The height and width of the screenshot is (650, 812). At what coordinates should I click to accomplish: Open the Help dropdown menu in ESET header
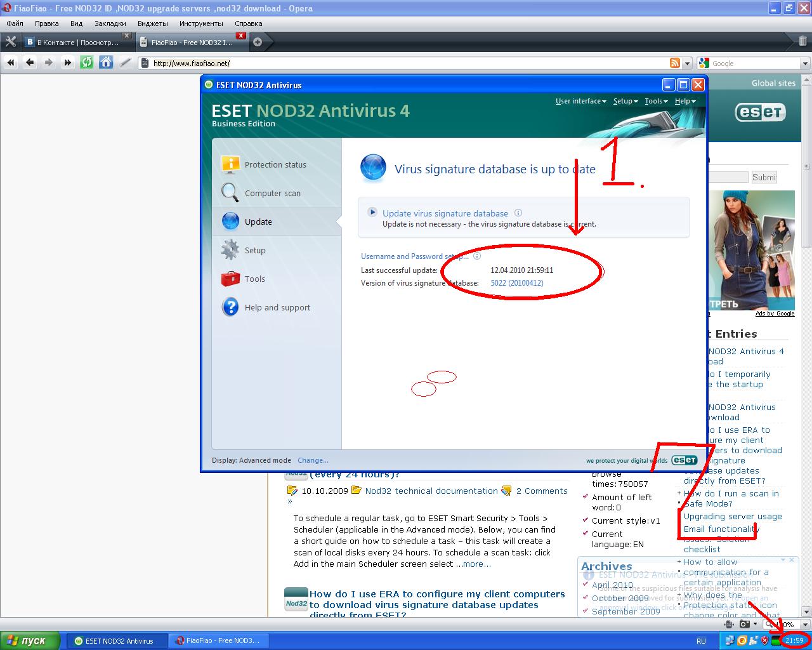(685, 101)
